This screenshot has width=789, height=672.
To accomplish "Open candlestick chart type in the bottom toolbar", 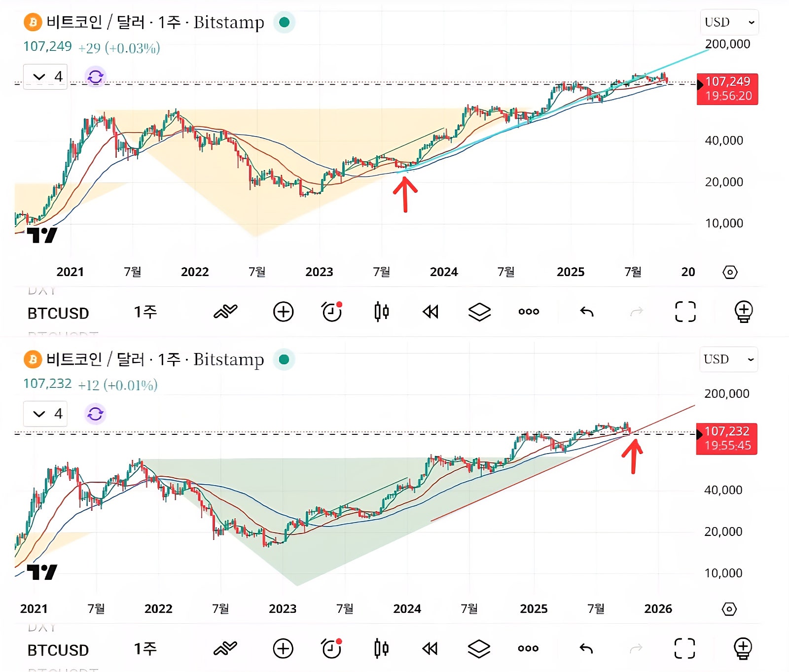I will (x=381, y=649).
